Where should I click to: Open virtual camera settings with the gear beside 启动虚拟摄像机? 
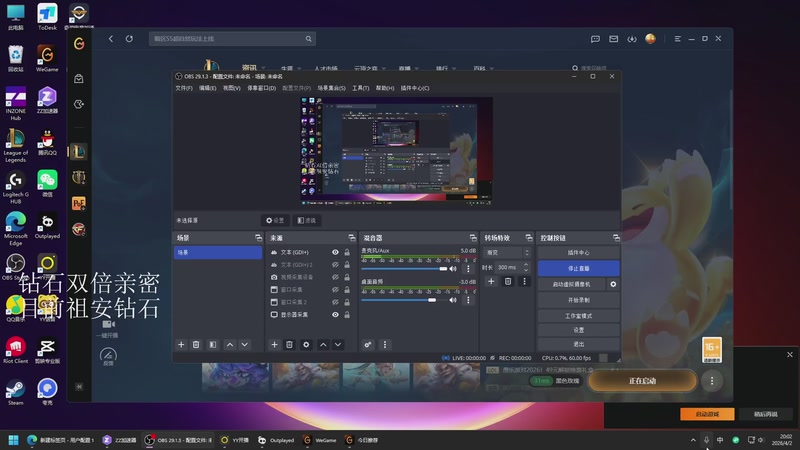613,284
